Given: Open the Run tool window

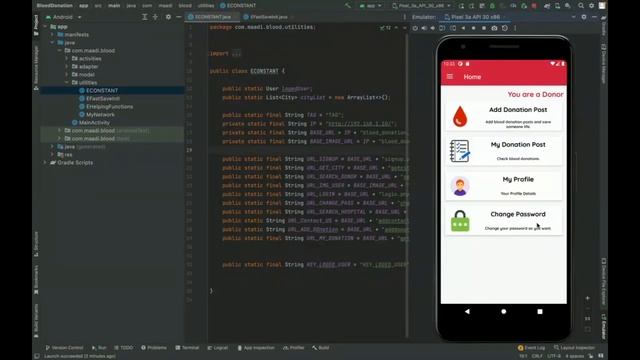Looking at the screenshot, I should [99, 348].
